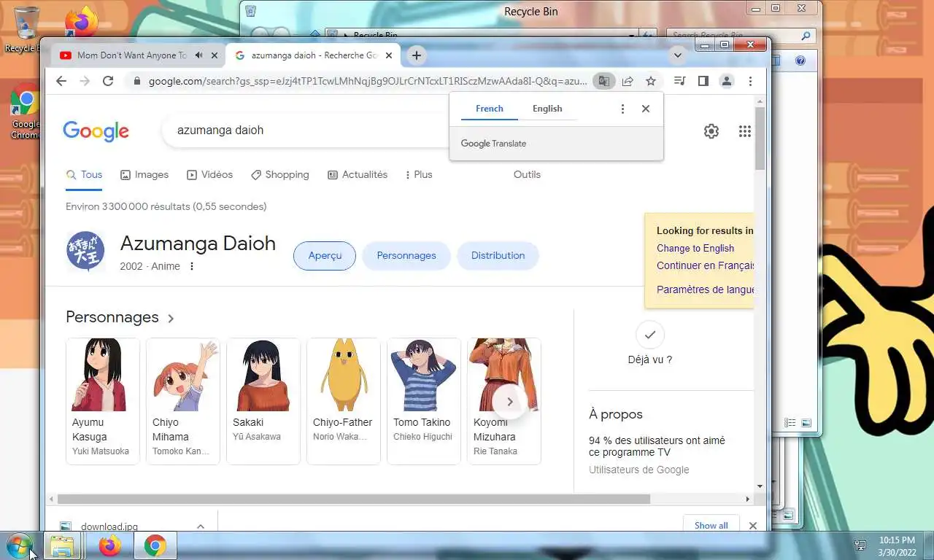Viewport: 934px width, 560px height.
Task: Click Chrome icon in the taskbar
Action: coord(155,545)
